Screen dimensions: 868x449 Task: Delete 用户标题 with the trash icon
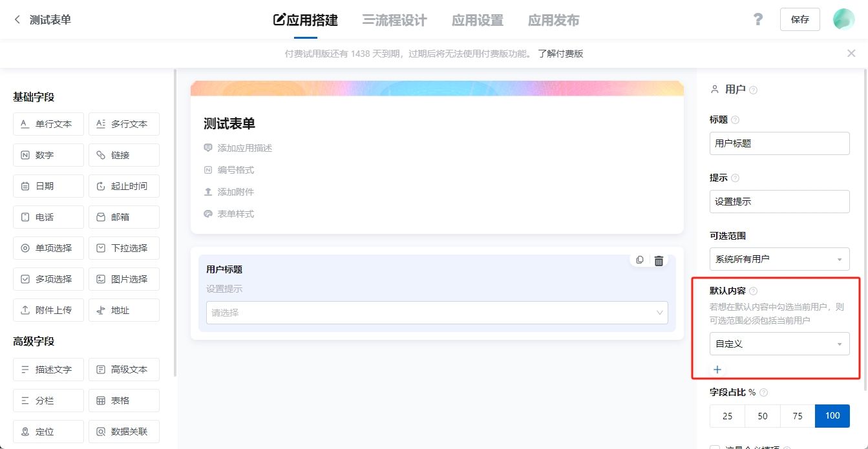659,260
